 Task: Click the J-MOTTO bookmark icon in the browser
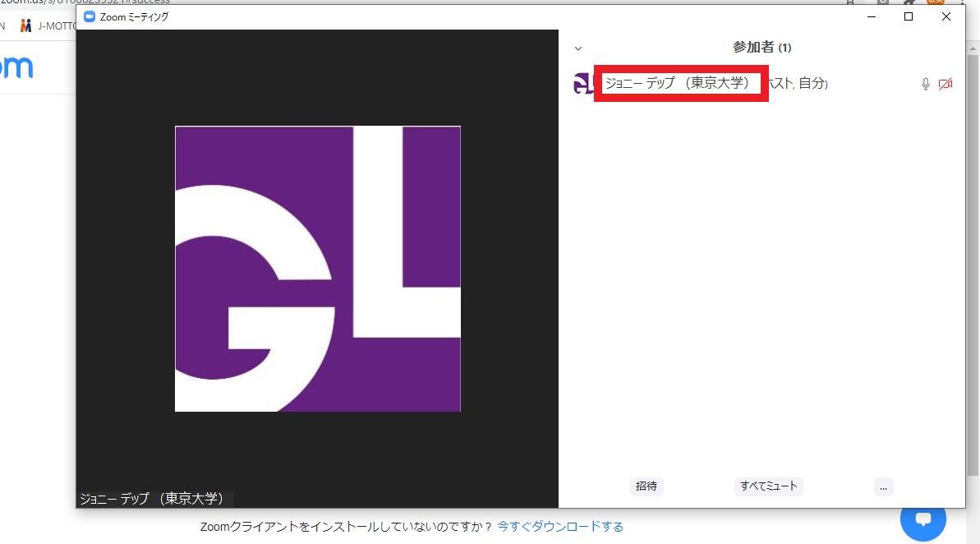[x=25, y=25]
